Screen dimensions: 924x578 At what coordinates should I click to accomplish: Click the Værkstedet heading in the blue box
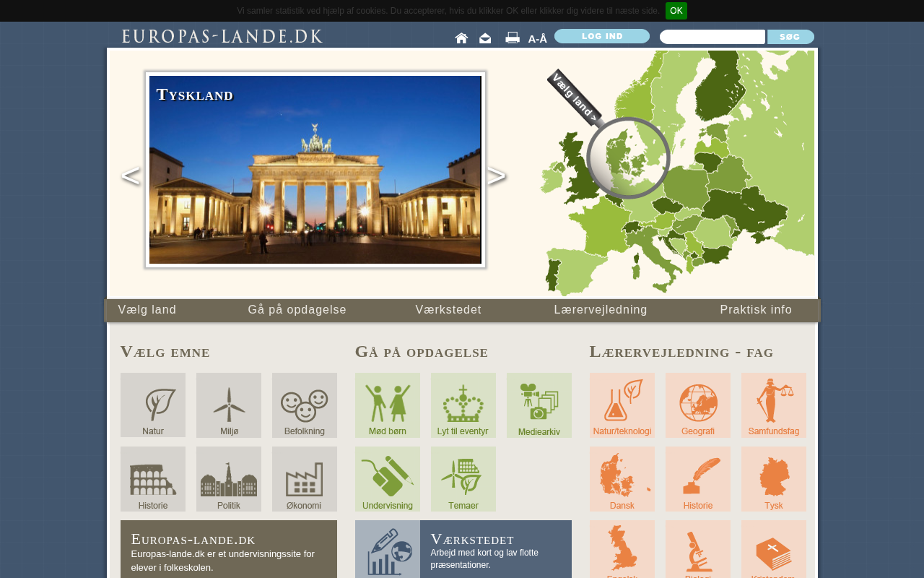pyautogui.click(x=472, y=539)
